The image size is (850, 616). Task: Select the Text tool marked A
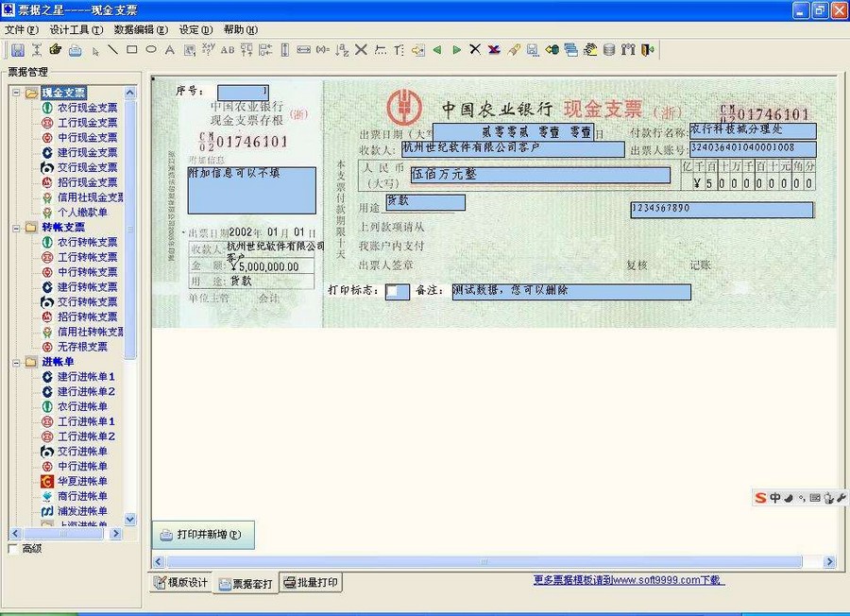[x=167, y=49]
